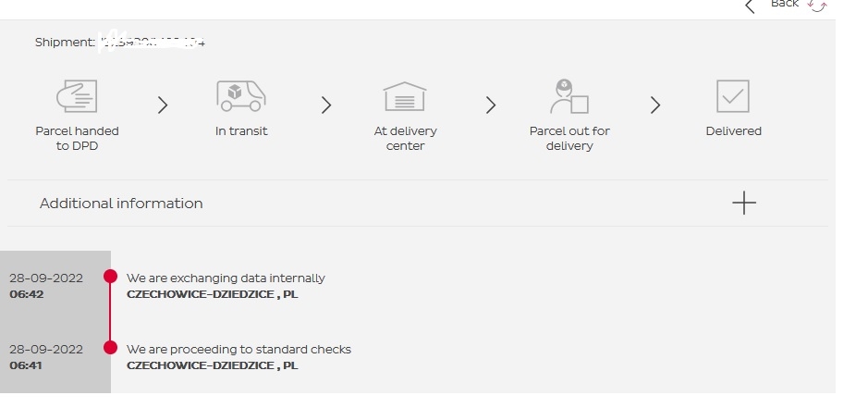Click chevron between Parcel handed and In transit

click(x=162, y=105)
